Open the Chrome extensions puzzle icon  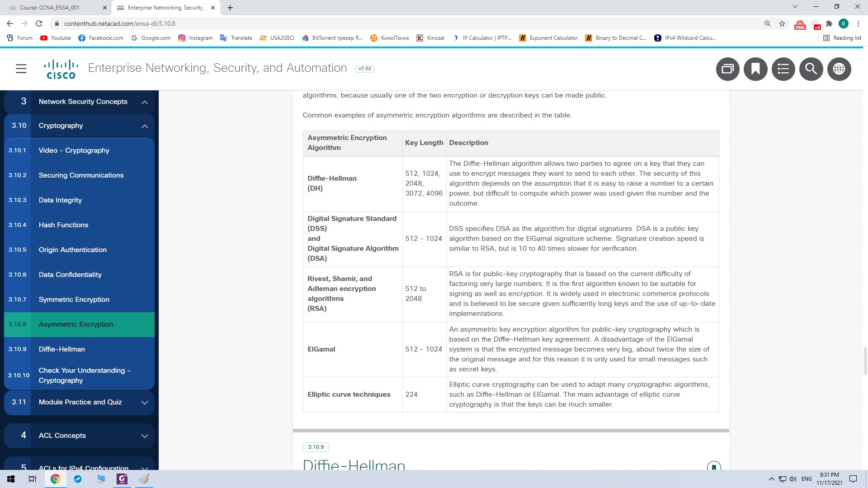(x=829, y=23)
